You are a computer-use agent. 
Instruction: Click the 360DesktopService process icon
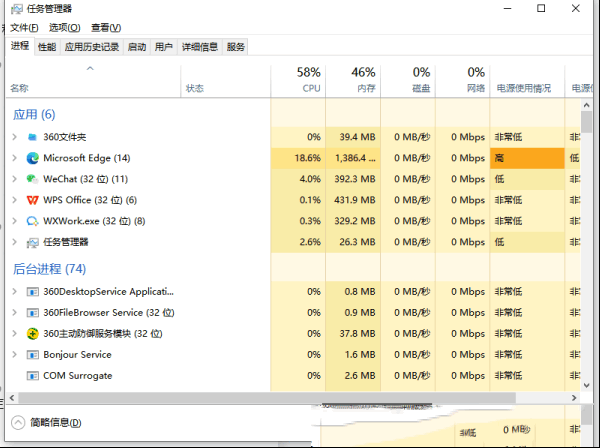point(33,292)
